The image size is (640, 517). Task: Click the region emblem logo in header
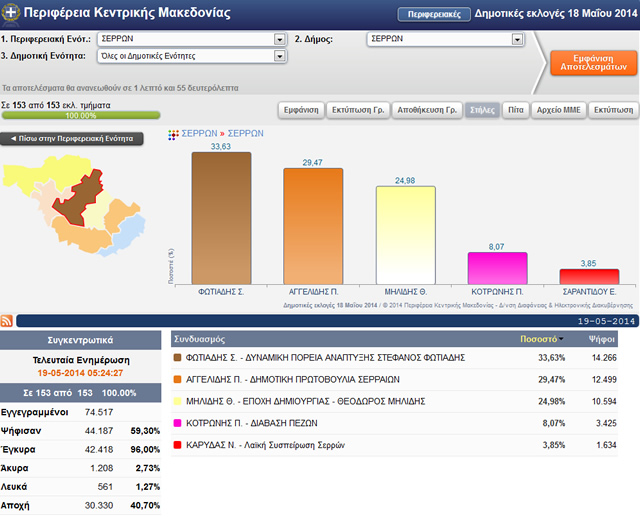[x=10, y=13]
